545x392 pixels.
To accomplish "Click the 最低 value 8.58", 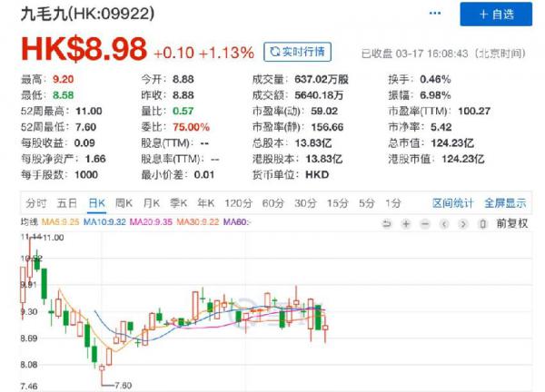I will (x=63, y=95).
